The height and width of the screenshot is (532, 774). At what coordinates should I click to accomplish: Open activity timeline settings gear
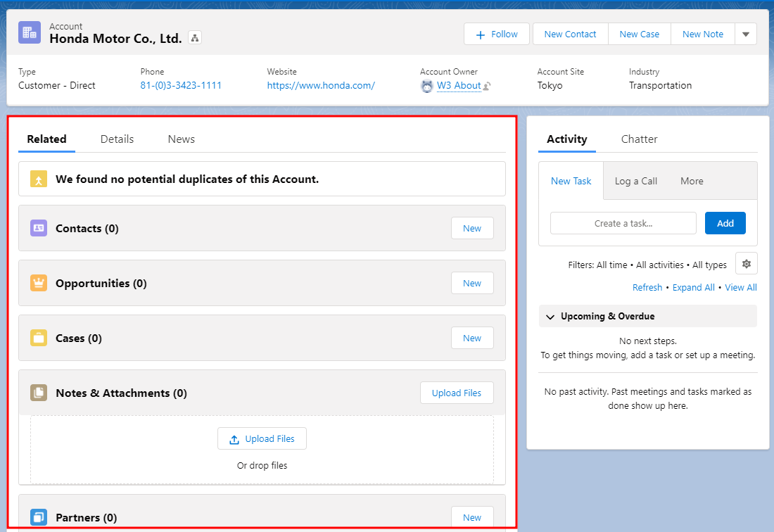(747, 263)
